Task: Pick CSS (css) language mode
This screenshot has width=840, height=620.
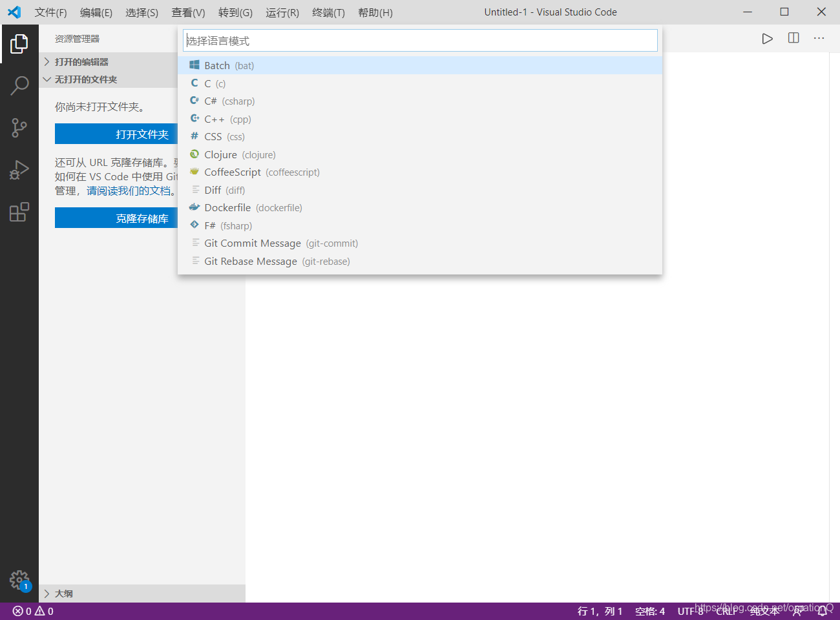Action: click(x=420, y=136)
